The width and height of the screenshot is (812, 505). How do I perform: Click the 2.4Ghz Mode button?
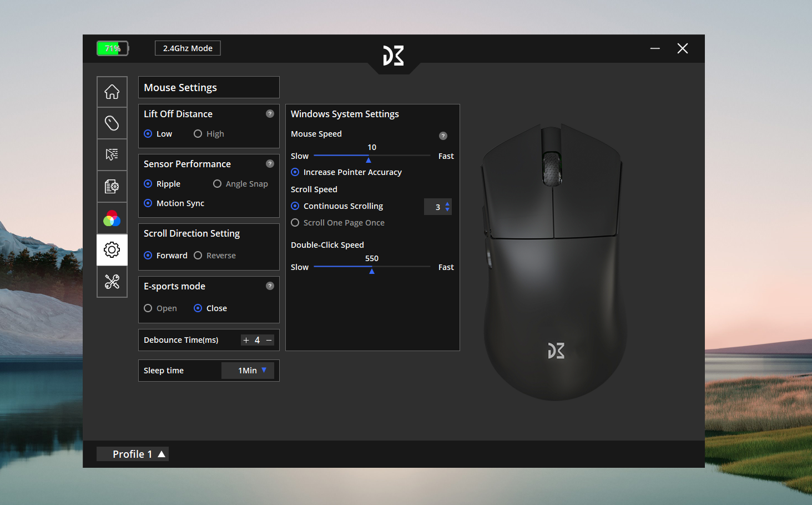tap(188, 48)
